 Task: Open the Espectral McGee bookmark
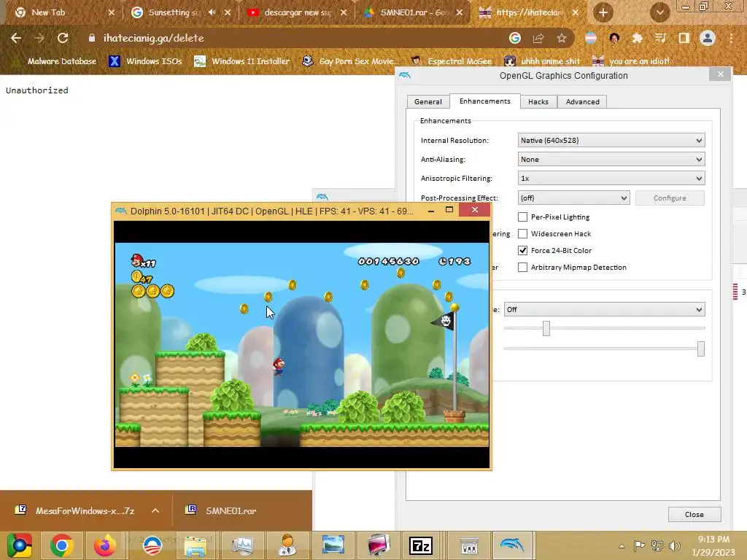(x=451, y=61)
